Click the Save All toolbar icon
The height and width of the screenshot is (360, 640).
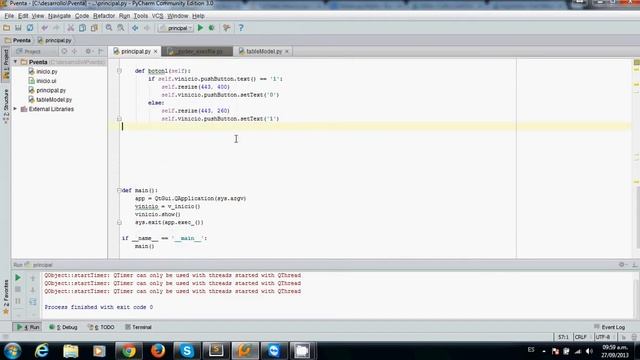tap(18, 28)
